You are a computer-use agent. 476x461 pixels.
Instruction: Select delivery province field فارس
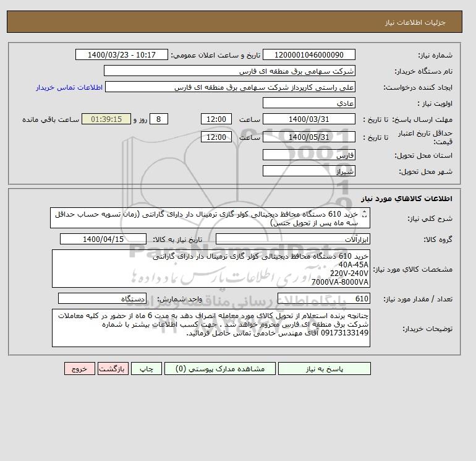click(308, 155)
